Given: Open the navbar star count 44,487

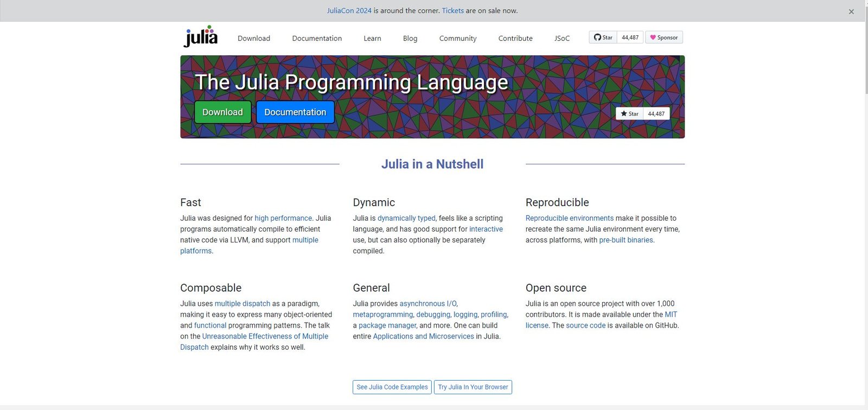Looking at the screenshot, I should [x=630, y=37].
